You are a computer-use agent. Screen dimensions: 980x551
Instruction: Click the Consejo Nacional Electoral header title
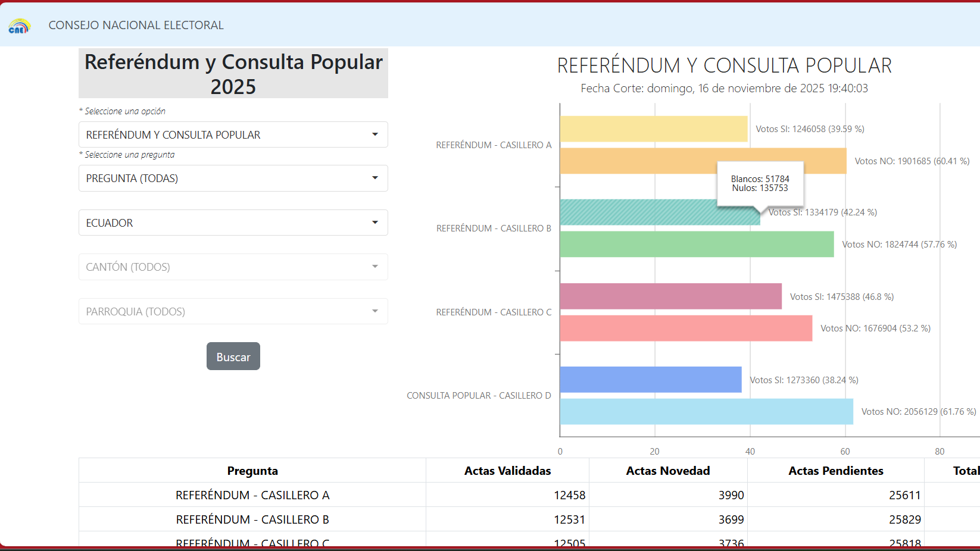coord(136,25)
